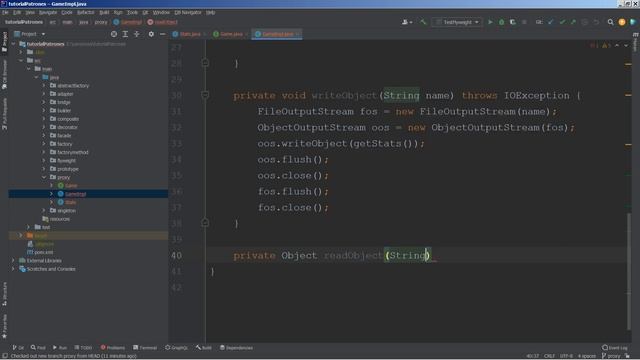
Task: Collapse the src folder
Action: 21,60
